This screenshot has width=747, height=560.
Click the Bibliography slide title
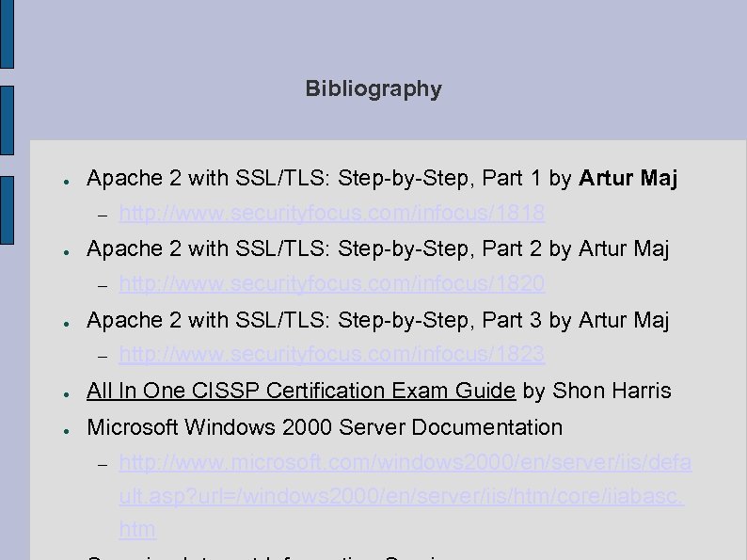point(373,89)
